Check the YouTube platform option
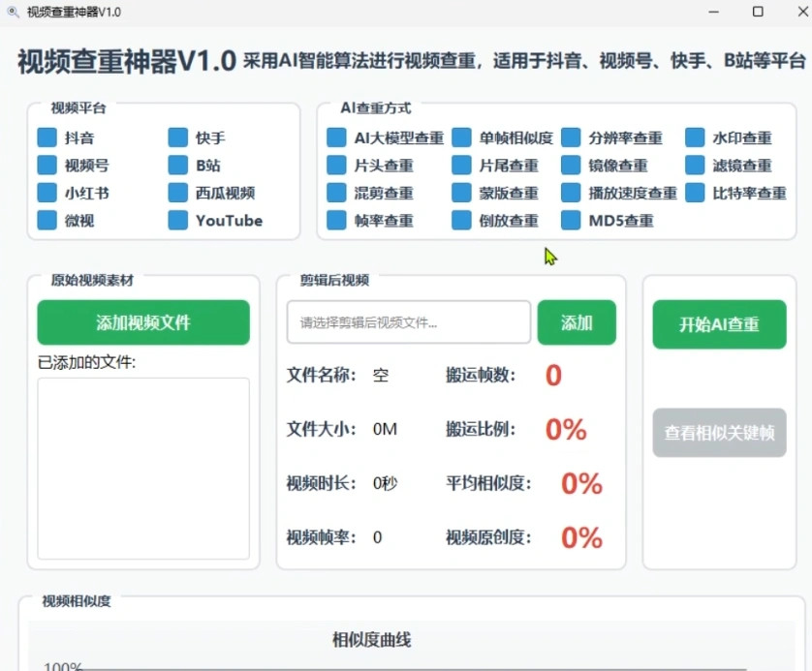The image size is (812, 671). click(177, 221)
